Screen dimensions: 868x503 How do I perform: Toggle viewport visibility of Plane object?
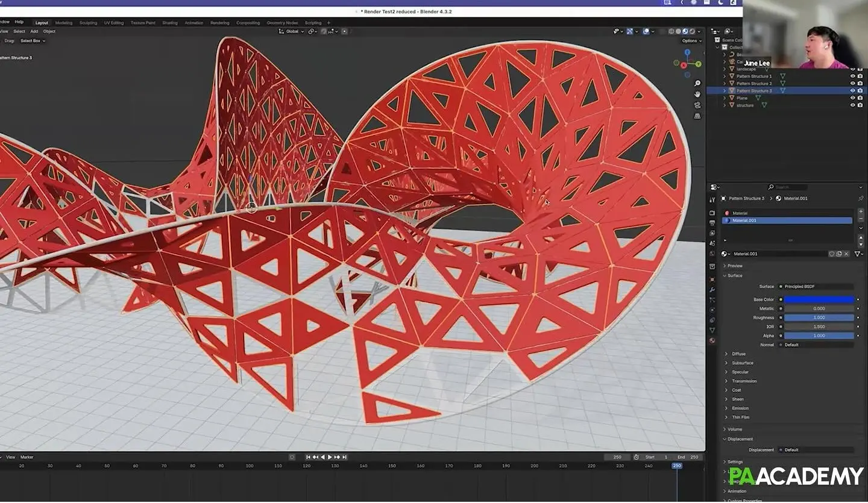pos(852,98)
